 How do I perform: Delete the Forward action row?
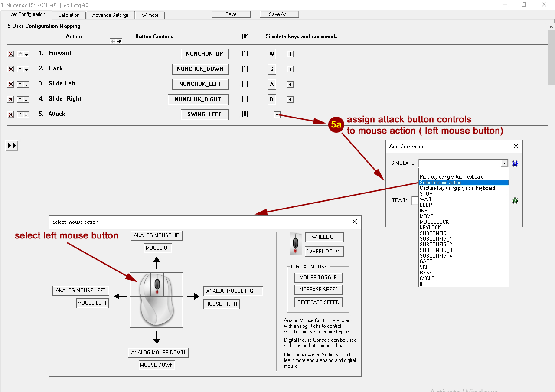point(11,54)
